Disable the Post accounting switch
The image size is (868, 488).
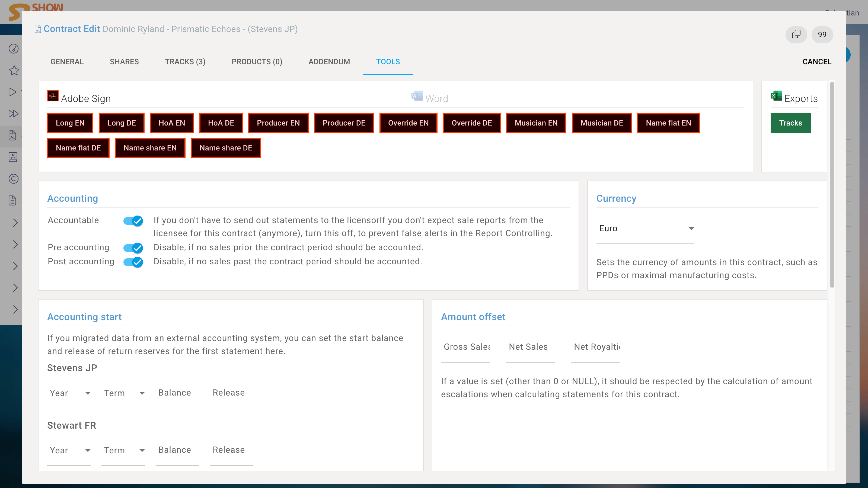(x=133, y=262)
